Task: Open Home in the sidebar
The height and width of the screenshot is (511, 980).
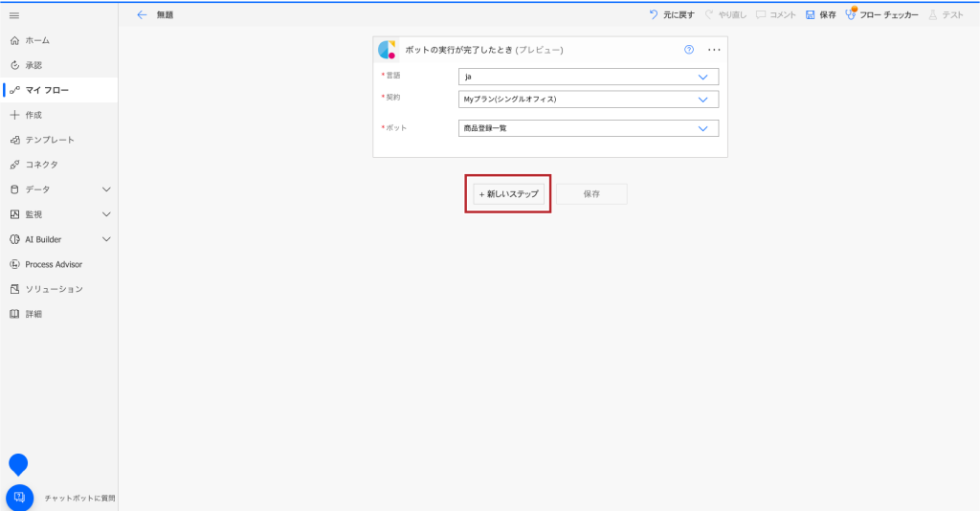Action: [x=58, y=40]
